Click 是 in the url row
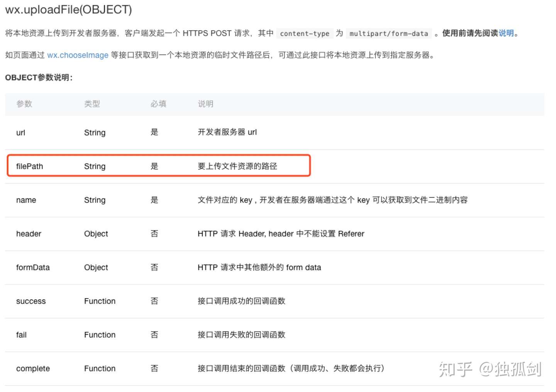The width and height of the screenshot is (556, 392). click(154, 132)
